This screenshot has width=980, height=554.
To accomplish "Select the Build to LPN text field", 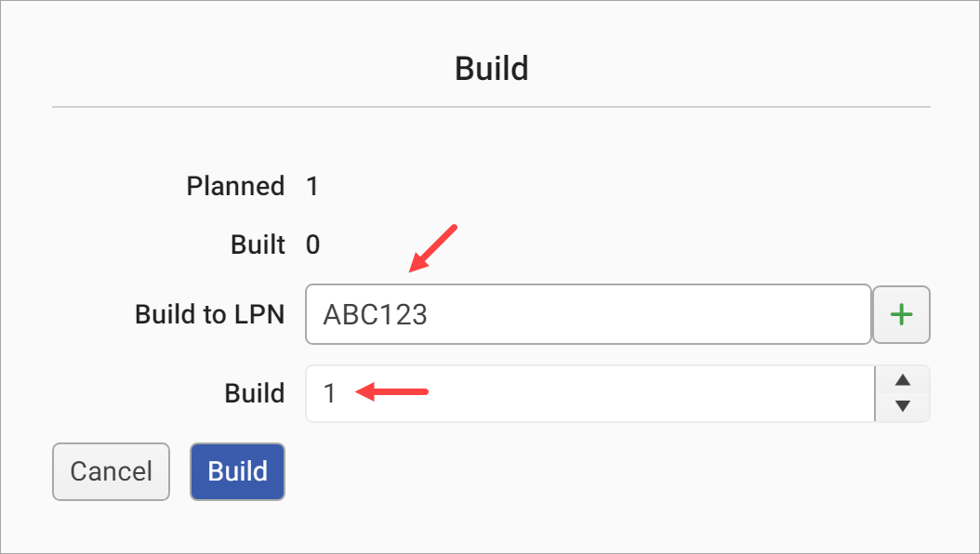I will click(x=586, y=314).
